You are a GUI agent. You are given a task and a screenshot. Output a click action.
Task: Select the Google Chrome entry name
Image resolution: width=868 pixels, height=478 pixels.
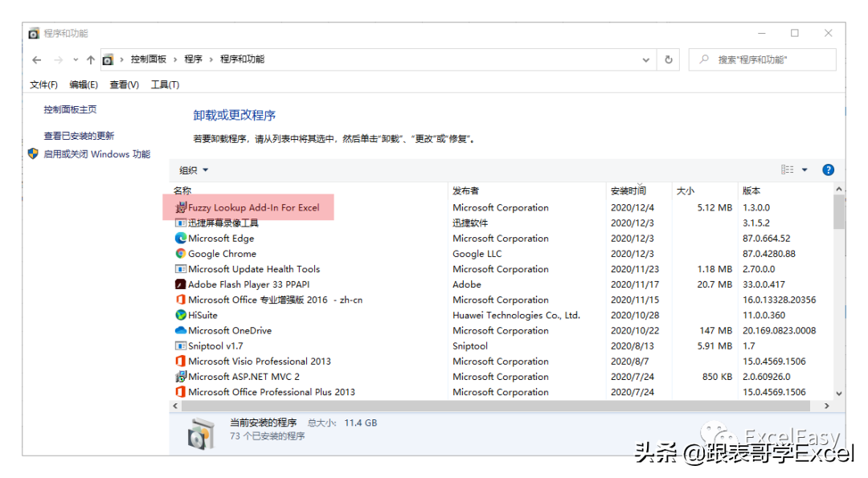coord(222,253)
